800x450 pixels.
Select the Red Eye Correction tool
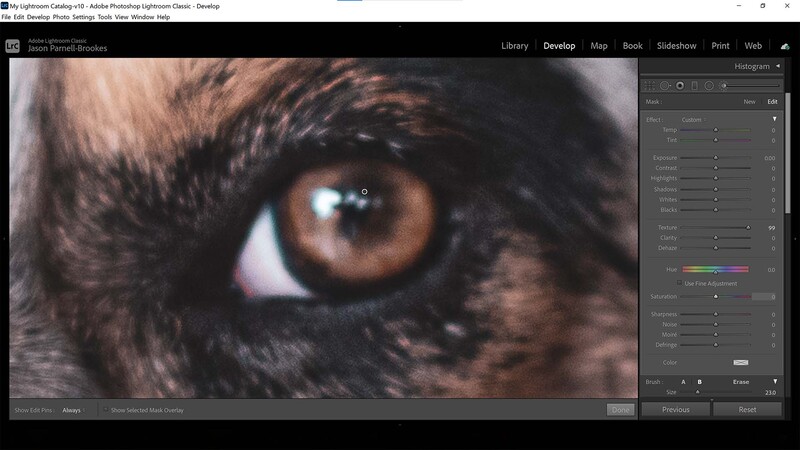[x=680, y=86]
